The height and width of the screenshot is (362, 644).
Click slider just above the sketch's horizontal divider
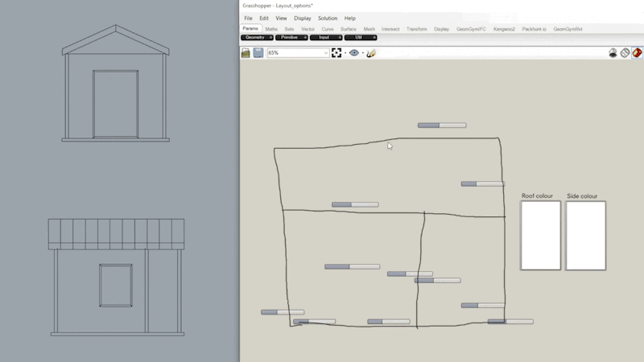point(355,204)
